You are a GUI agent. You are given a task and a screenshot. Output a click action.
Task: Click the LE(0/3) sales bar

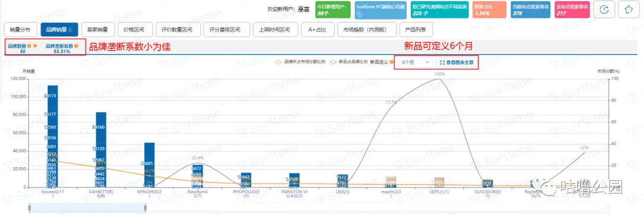(x=342, y=181)
